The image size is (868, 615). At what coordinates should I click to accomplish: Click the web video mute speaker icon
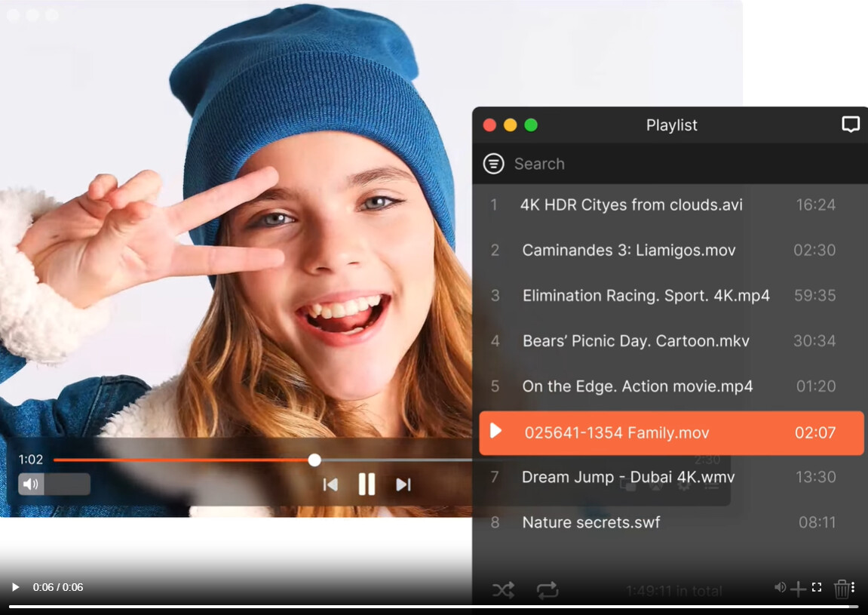(x=780, y=587)
